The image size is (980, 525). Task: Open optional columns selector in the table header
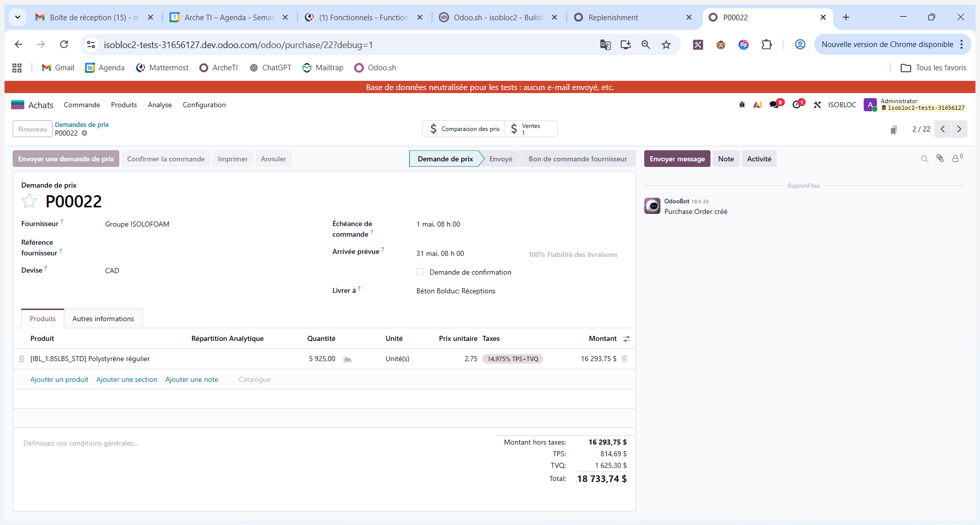point(627,339)
